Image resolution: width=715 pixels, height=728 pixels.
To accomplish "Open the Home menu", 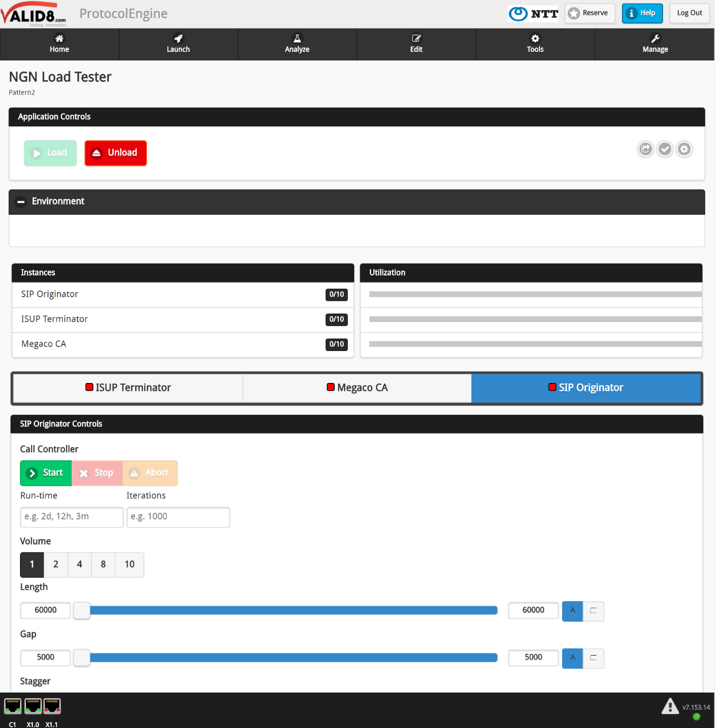I will click(59, 44).
